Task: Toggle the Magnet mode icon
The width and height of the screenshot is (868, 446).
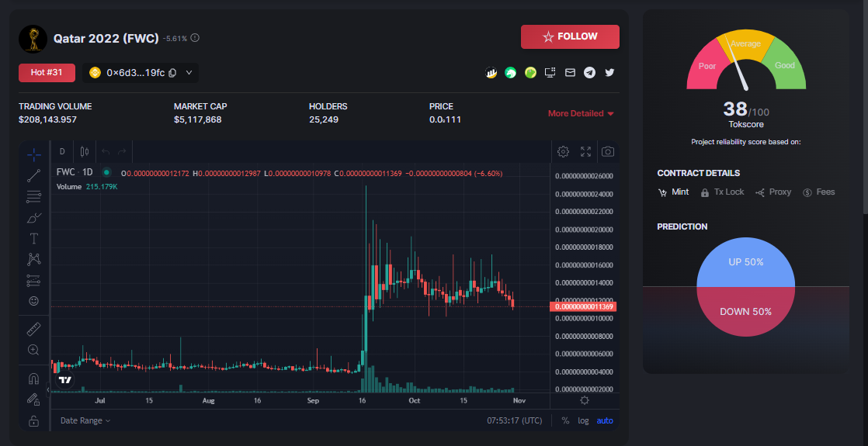Action: click(33, 379)
